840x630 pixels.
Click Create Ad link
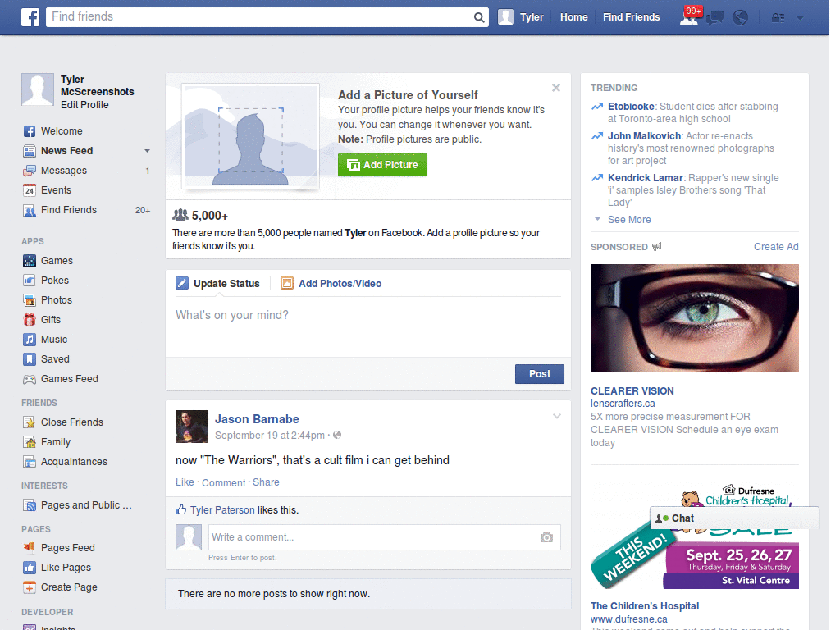point(776,246)
